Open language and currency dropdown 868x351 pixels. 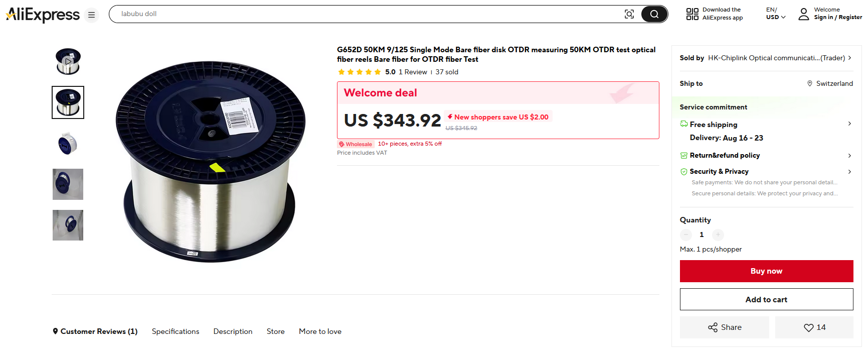[775, 14]
